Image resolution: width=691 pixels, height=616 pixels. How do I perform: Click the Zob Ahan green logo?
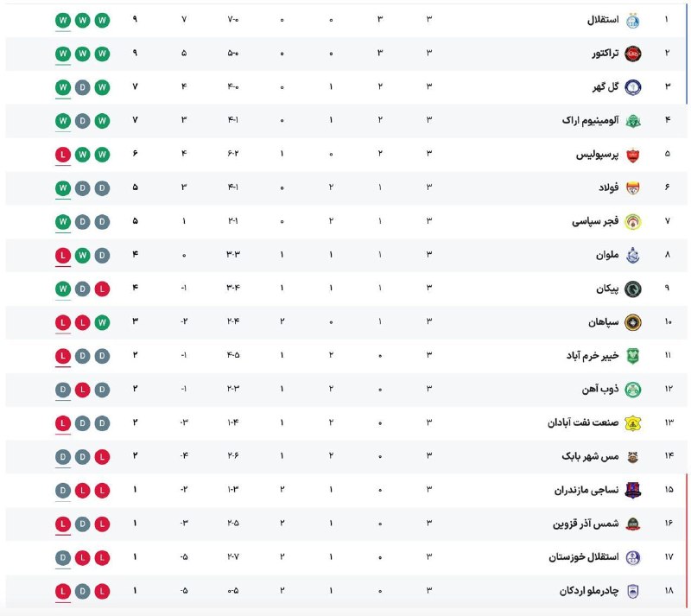633,390
